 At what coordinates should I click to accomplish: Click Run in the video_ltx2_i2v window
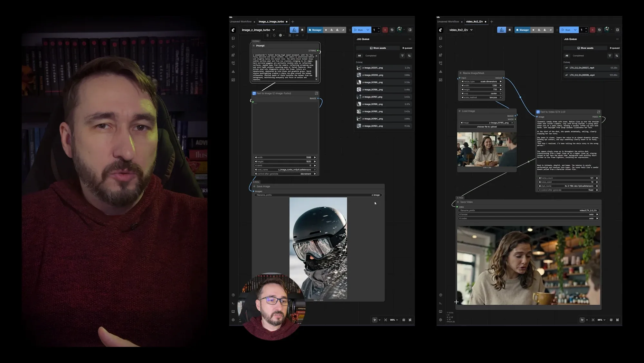[x=565, y=30]
